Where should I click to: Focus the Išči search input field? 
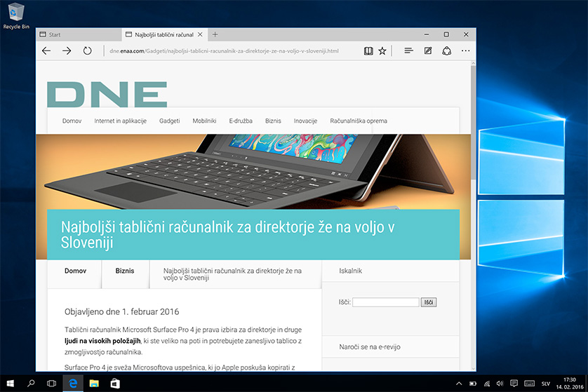[385, 302]
